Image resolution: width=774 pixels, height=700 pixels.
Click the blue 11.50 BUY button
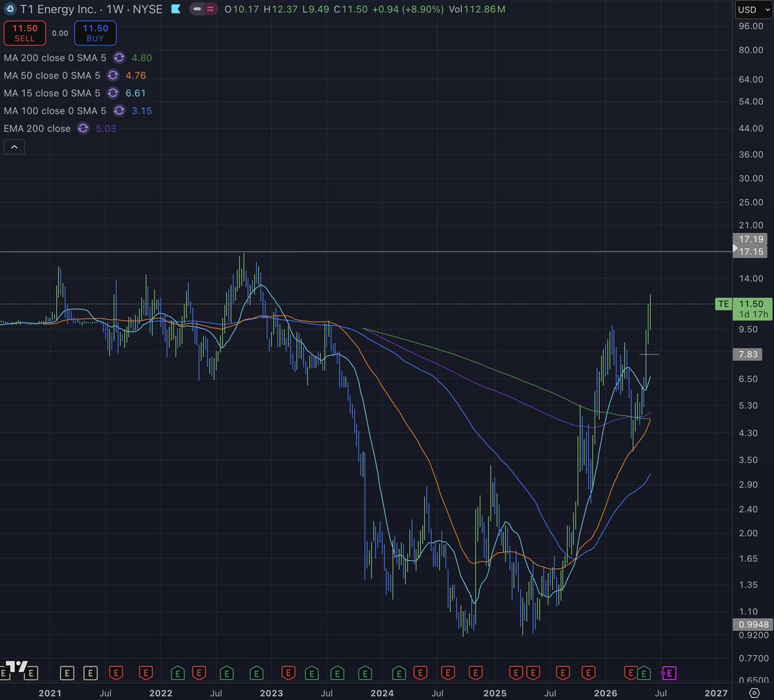(x=95, y=34)
